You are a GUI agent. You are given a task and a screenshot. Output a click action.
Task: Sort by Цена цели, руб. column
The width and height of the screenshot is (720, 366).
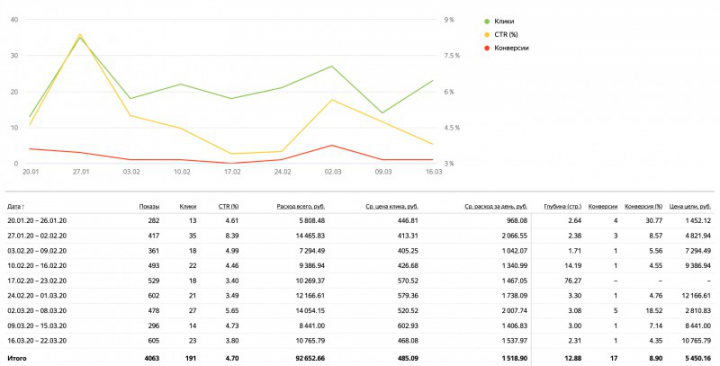(690, 207)
